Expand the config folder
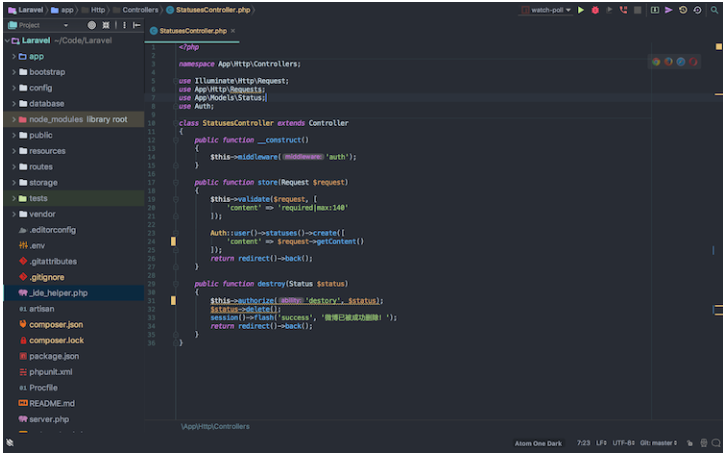 point(14,88)
